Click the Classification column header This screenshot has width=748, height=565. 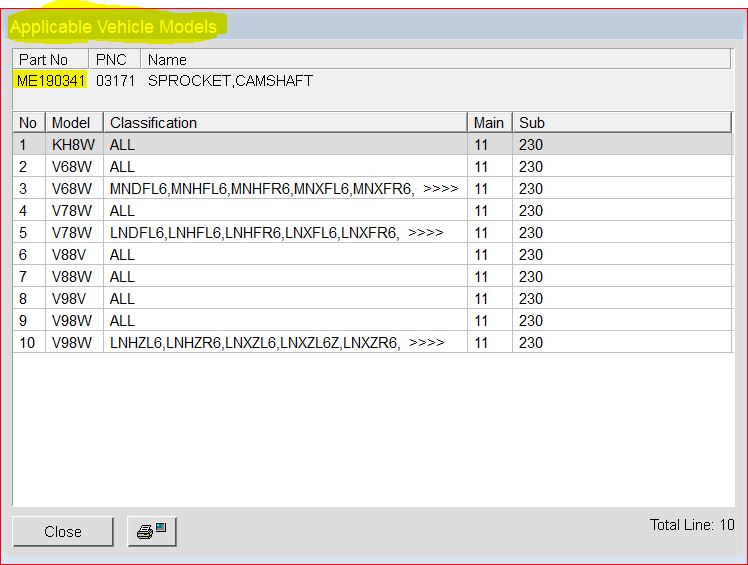[285, 123]
